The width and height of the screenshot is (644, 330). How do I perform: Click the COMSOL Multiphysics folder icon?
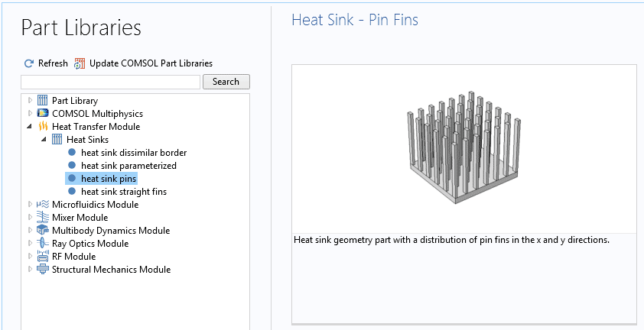tap(42, 114)
